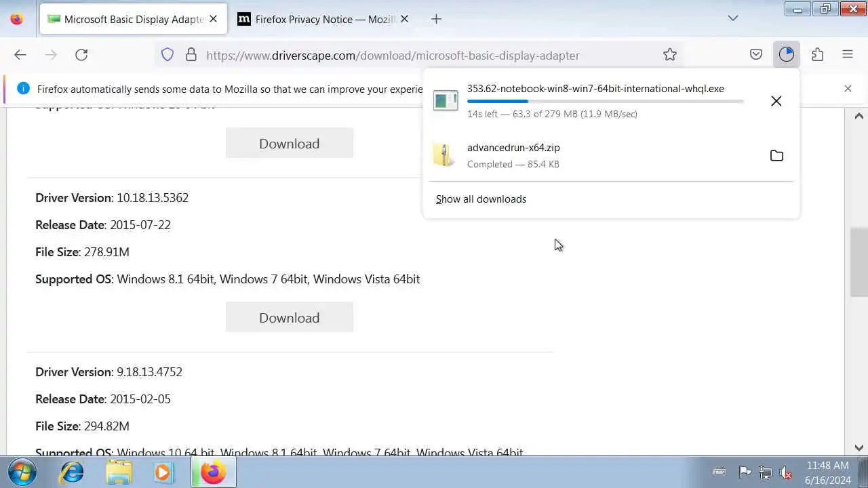
Task: Open a new tab
Action: point(436,19)
